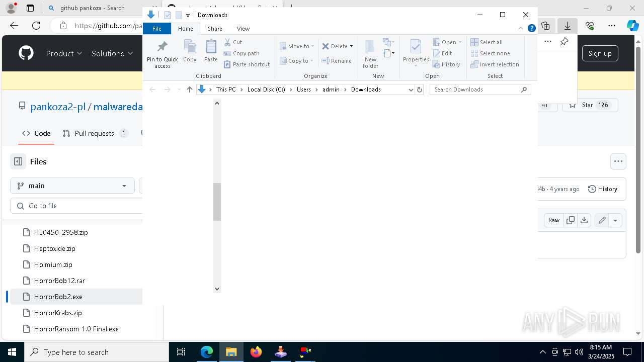The width and height of the screenshot is (644, 362).
Task: Click the Search Downloads field
Action: point(480,89)
